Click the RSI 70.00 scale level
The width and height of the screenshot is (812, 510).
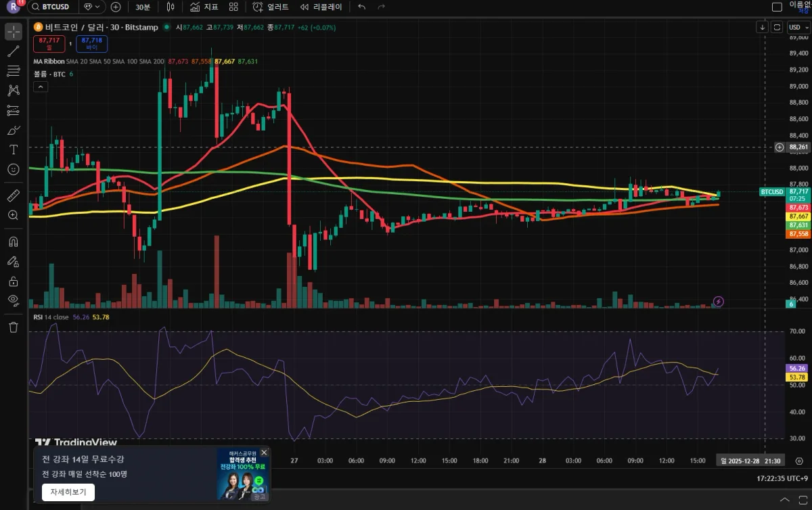[x=797, y=331]
